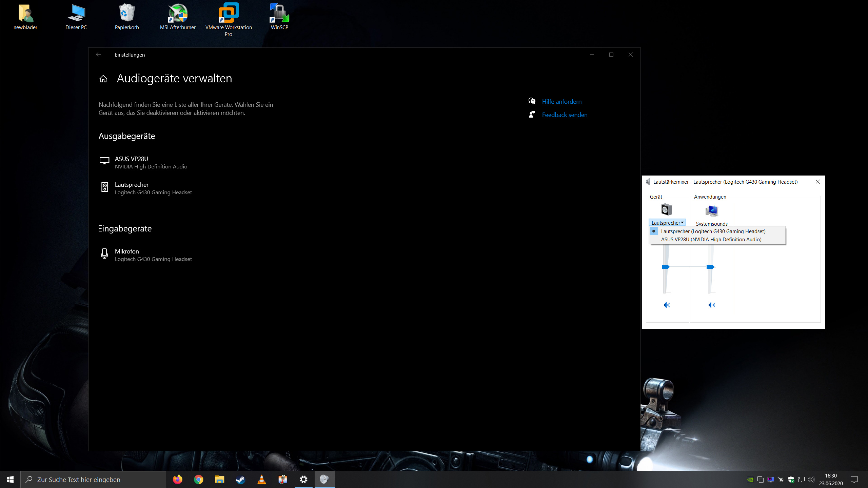Viewport: 868px width, 488px height.
Task: Open Feedback senden link
Action: click(x=564, y=115)
